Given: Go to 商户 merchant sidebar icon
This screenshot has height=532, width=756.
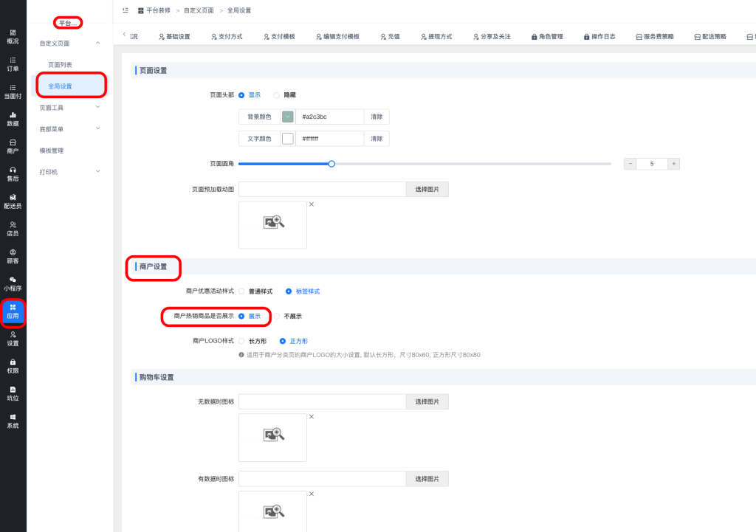Looking at the screenshot, I should pyautogui.click(x=13, y=145).
